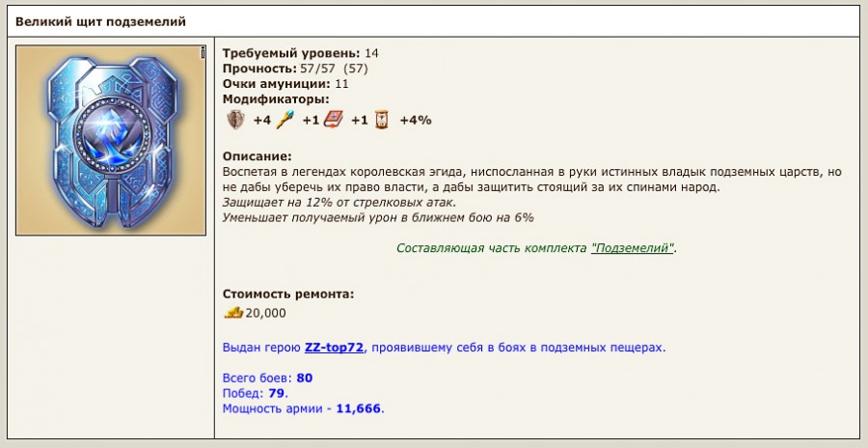Click the "Модификаторы:" heading
Image resolution: width=868 pixels, height=448 pixels.
point(276,99)
